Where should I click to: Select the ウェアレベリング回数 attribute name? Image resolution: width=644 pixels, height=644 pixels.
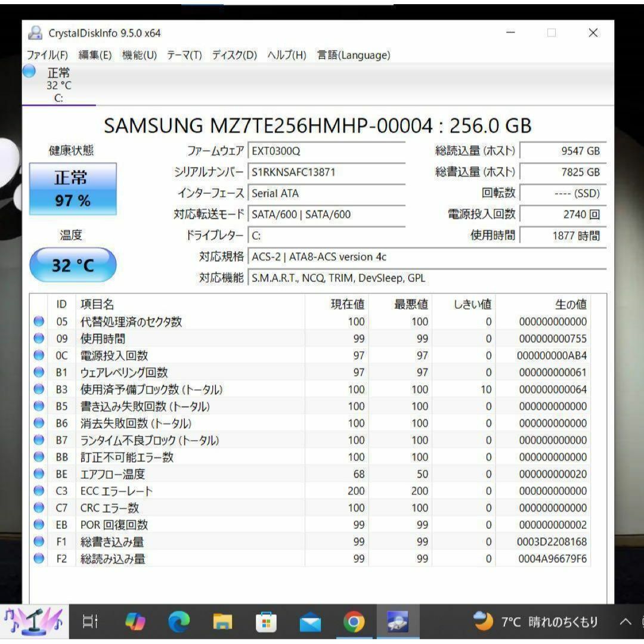(124, 373)
